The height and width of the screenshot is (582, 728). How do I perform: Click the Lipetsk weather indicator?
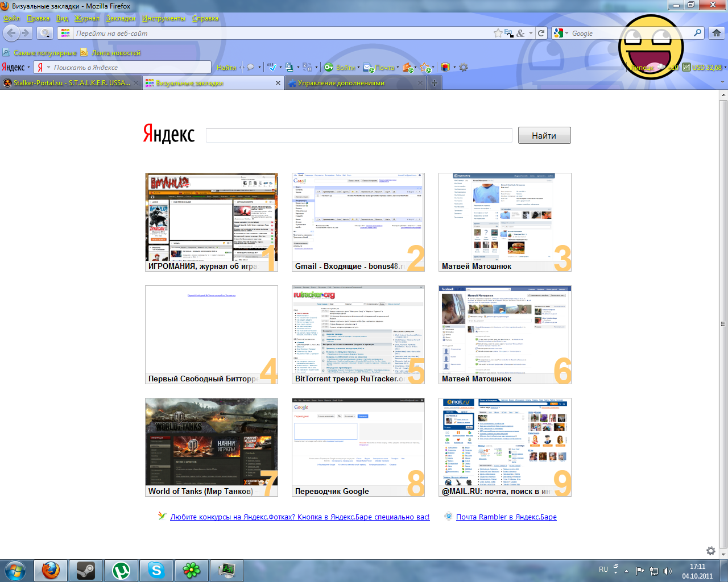[x=653, y=67]
